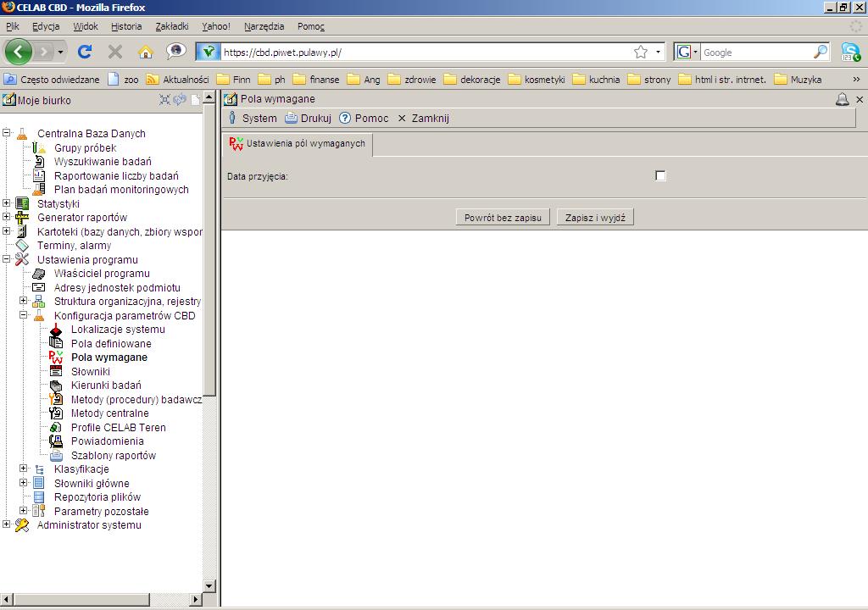Click the Adresy jednostek podmiotu icon
868x610 pixels.
[x=39, y=287]
